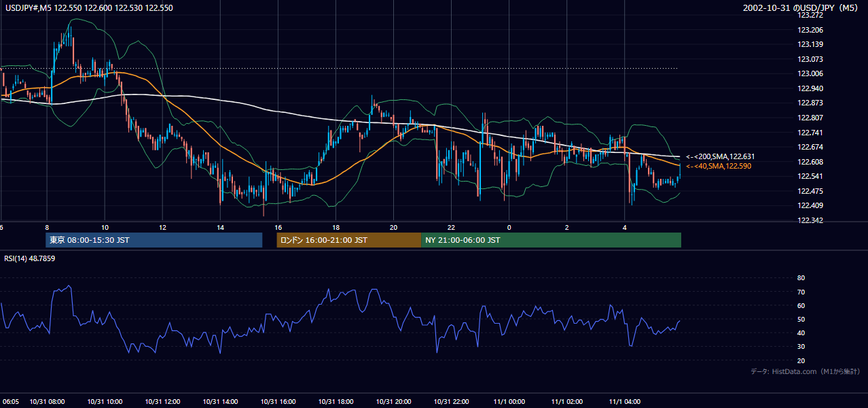Image resolution: width=868 pixels, height=408 pixels.
Task: Click the 11/1 00:00 time axis label
Action: pos(509,402)
